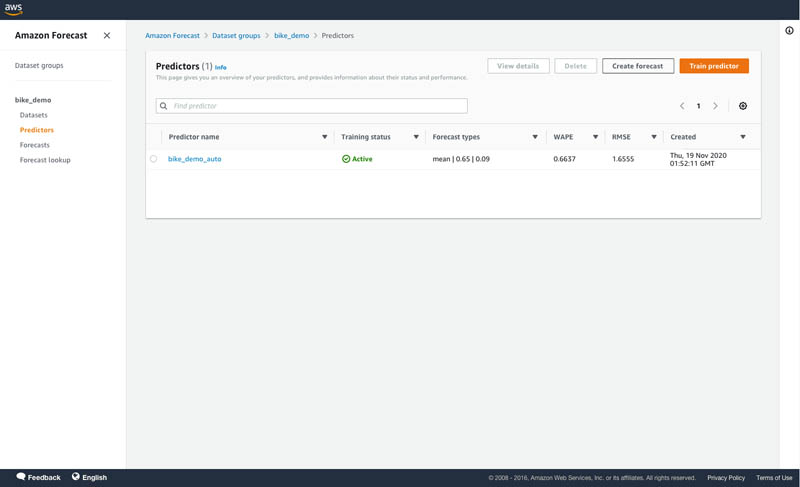The height and width of the screenshot is (487, 800).
Task: Click the Feedback speech bubble icon
Action: 21,476
